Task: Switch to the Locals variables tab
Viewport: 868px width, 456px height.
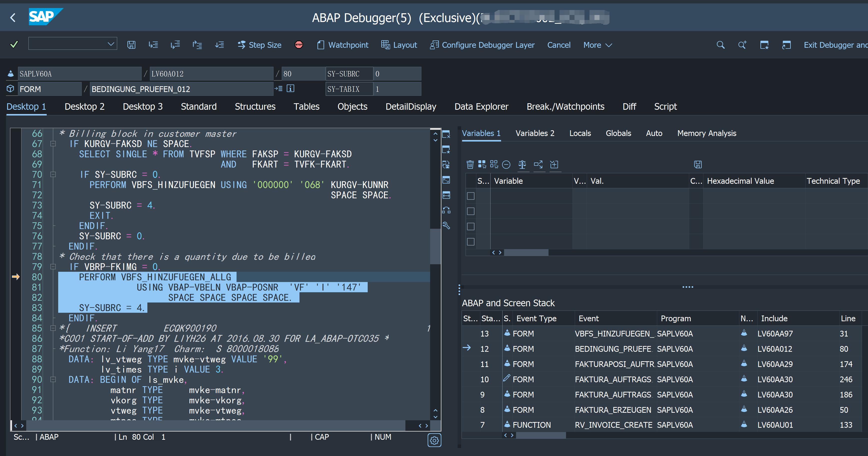Action: click(580, 133)
